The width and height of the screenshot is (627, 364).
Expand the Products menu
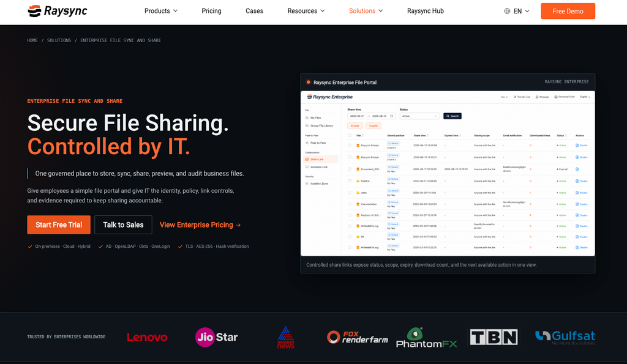pyautogui.click(x=161, y=11)
